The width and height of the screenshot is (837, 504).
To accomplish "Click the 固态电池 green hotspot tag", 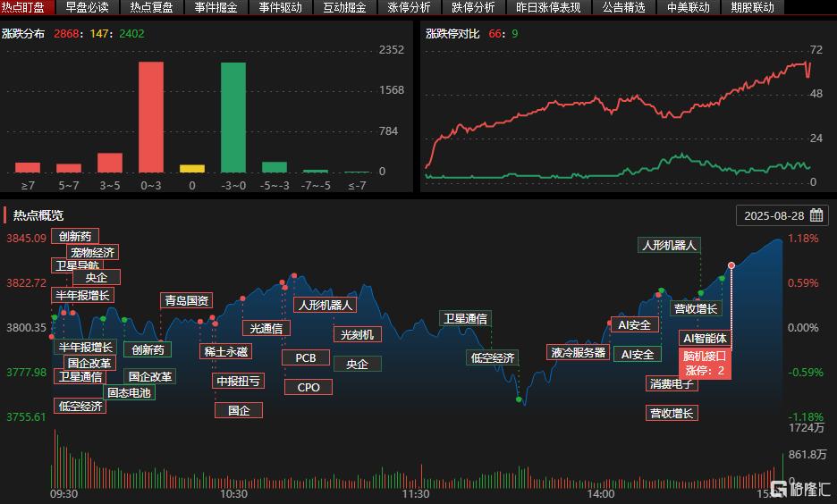I will click(x=129, y=392).
